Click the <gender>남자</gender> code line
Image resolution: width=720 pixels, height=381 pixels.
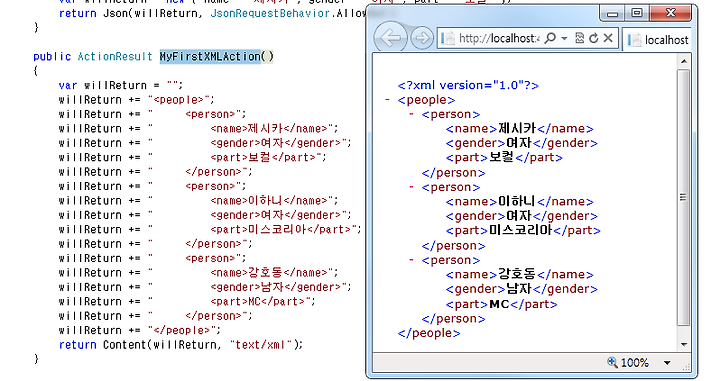pos(281,287)
